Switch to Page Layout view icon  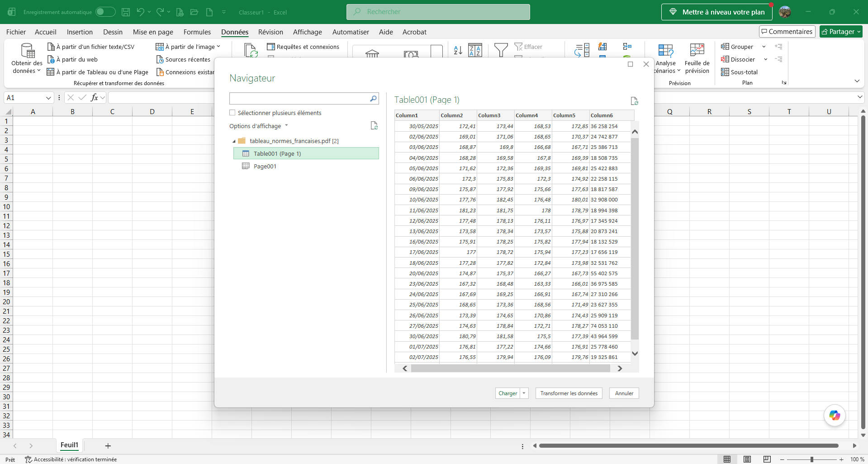(747, 459)
